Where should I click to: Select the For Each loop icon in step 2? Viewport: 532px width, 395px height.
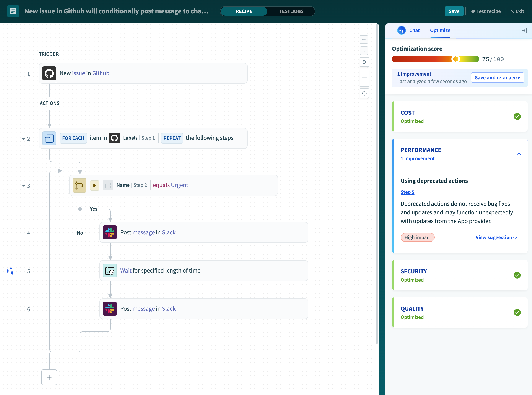tap(49, 138)
